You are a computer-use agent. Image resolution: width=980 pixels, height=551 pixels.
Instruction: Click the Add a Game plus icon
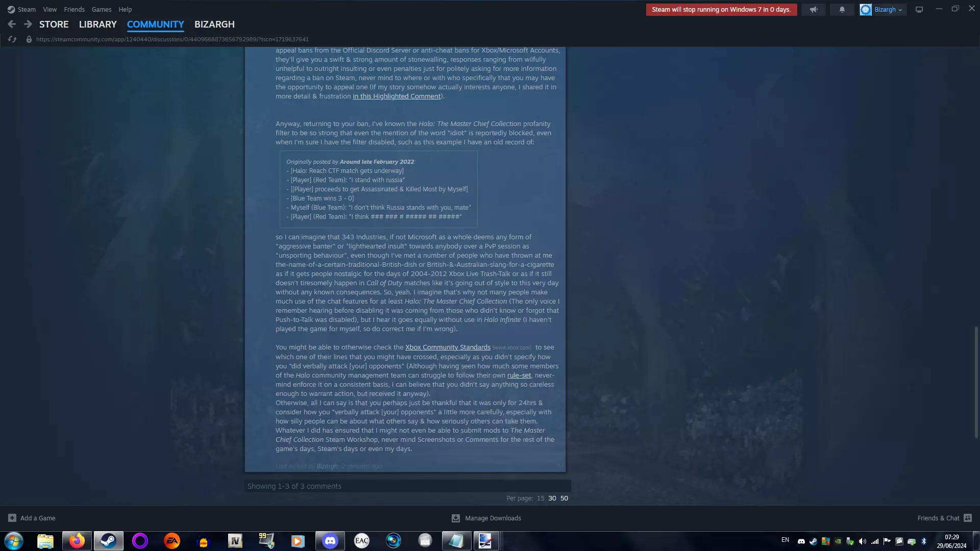(x=12, y=518)
